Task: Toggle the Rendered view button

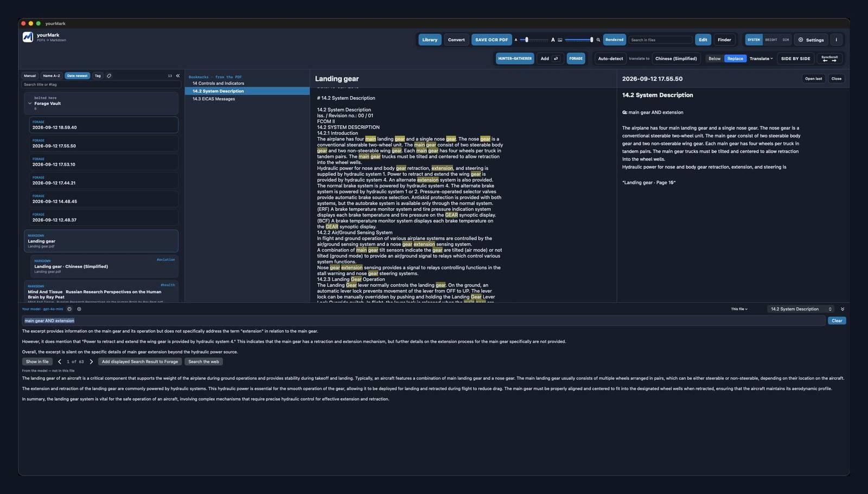Action: tap(614, 40)
